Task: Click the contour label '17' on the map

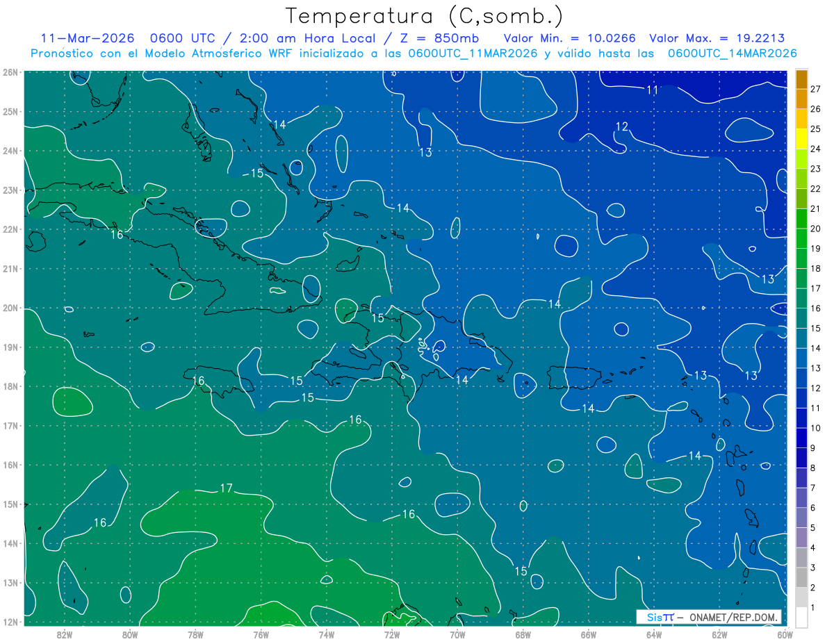Action: coord(226,488)
